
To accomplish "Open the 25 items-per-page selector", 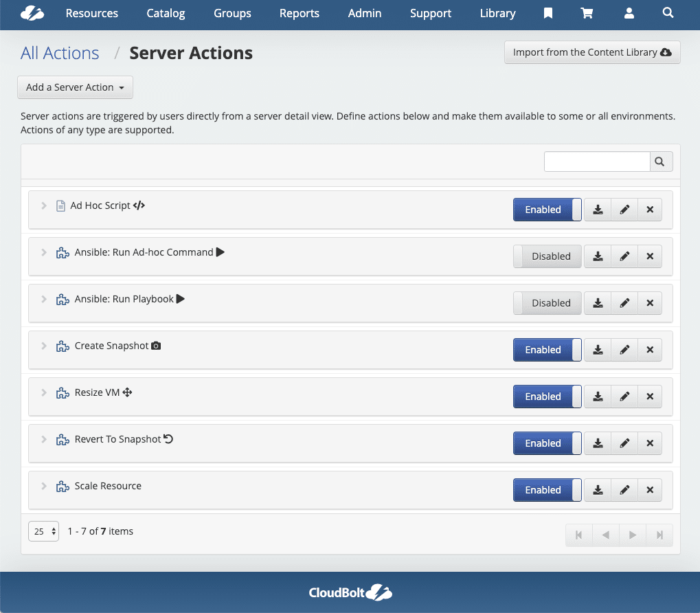I will [x=43, y=531].
